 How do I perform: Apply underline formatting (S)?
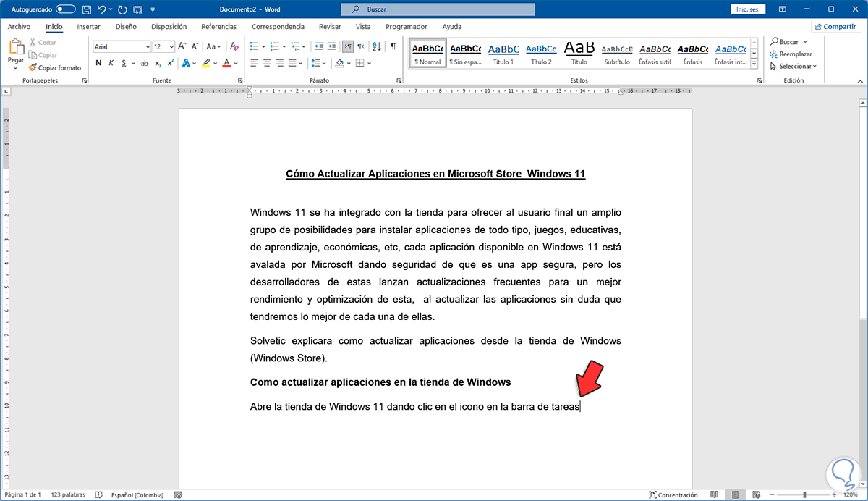124,63
